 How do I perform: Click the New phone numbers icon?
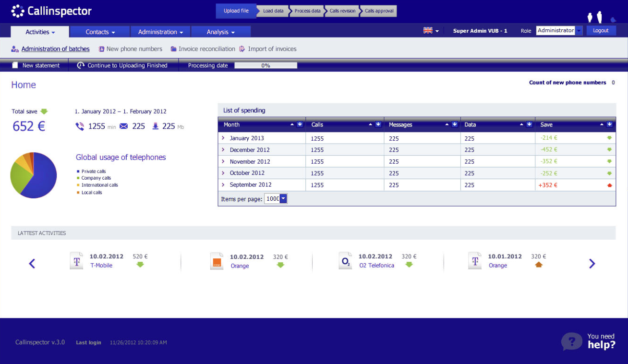101,49
